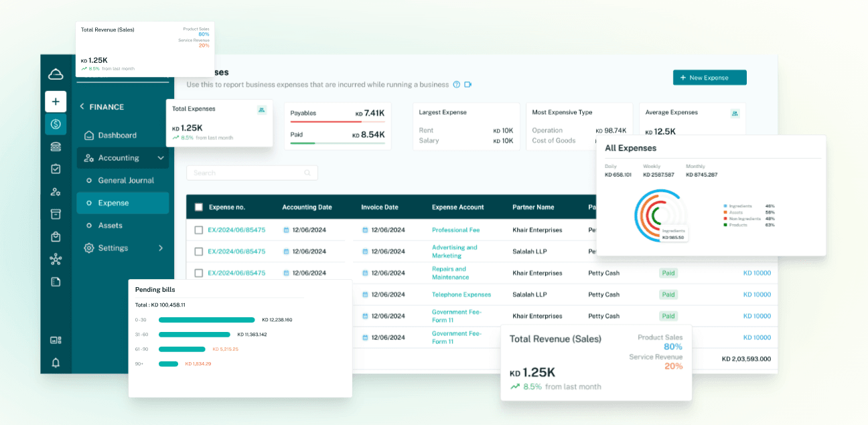This screenshot has width=868, height=425.
Task: Click the cloud logo icon
Action: point(56,74)
